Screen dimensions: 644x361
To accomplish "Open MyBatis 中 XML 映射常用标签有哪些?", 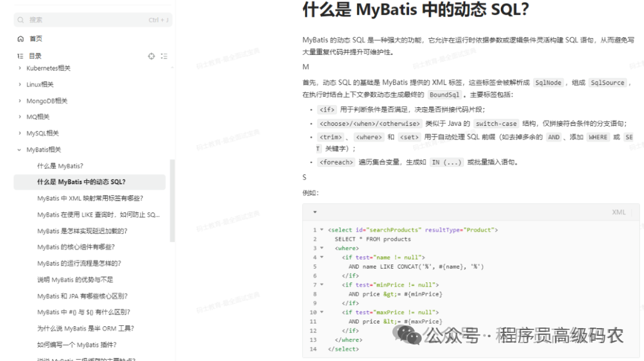I will point(90,198).
